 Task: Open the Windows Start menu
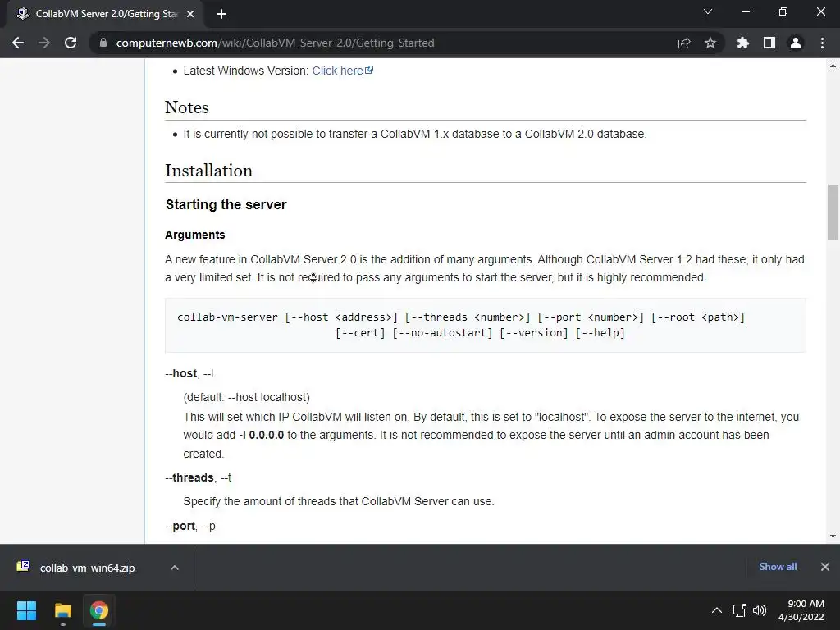26,610
